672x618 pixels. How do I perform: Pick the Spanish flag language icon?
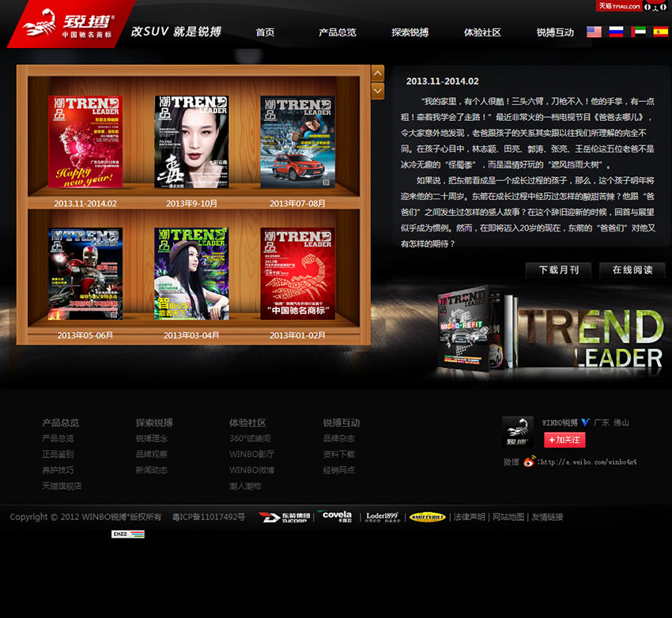click(660, 32)
